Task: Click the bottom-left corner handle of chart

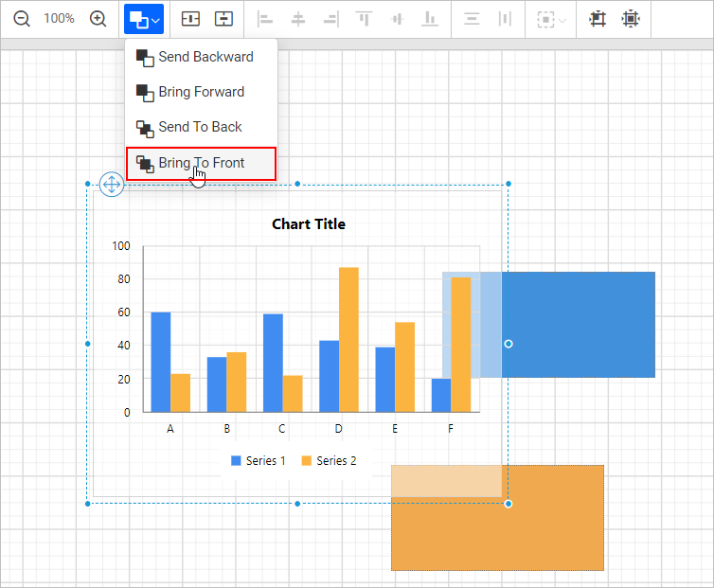Action: click(x=87, y=504)
